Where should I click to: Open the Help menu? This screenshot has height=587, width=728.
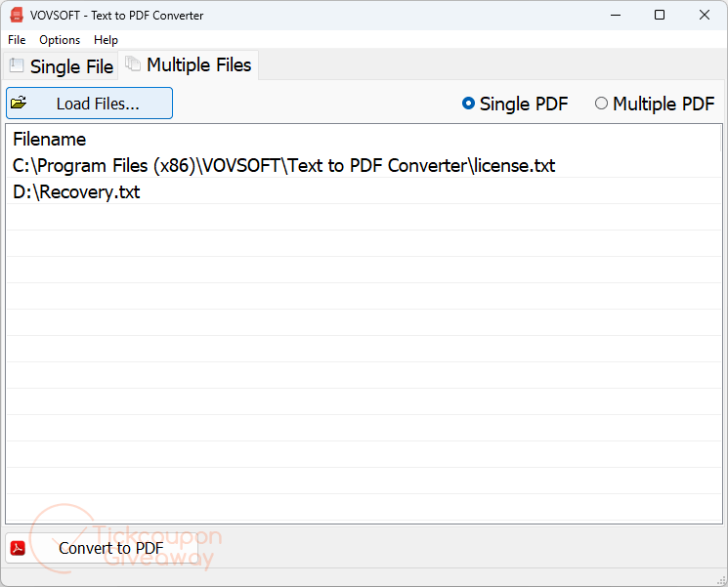tap(106, 40)
